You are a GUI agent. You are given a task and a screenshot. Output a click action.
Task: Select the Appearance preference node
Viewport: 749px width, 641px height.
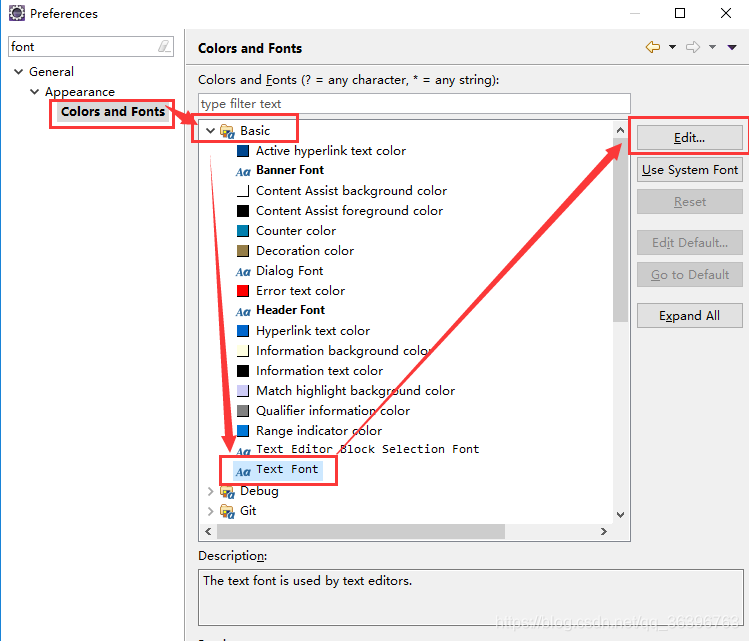click(80, 91)
